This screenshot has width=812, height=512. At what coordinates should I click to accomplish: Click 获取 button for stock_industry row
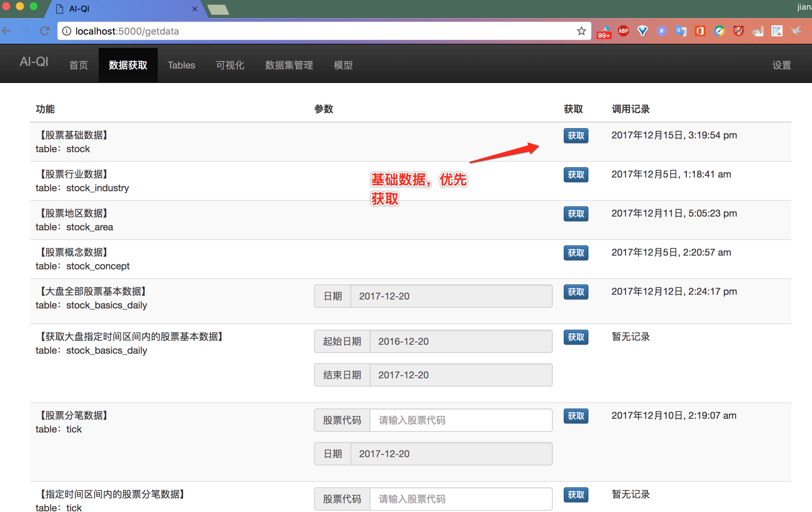tap(576, 175)
